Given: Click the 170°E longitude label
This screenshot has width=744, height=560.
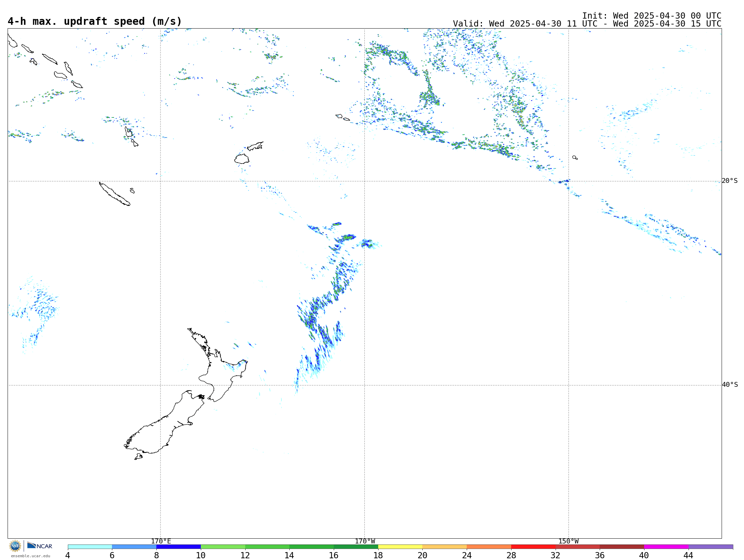Looking at the screenshot, I should [161, 541].
